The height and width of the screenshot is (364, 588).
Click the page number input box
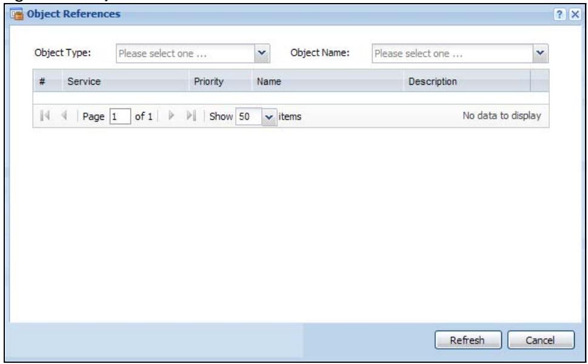(x=120, y=116)
